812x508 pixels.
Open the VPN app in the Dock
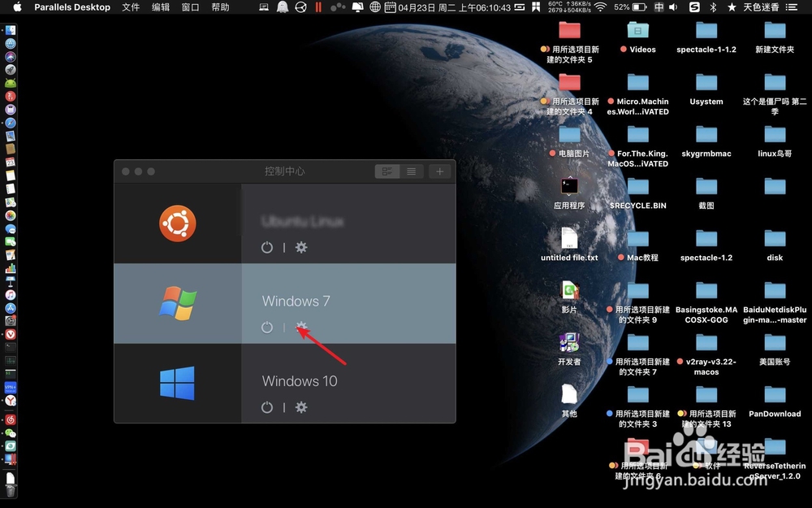[x=11, y=387]
